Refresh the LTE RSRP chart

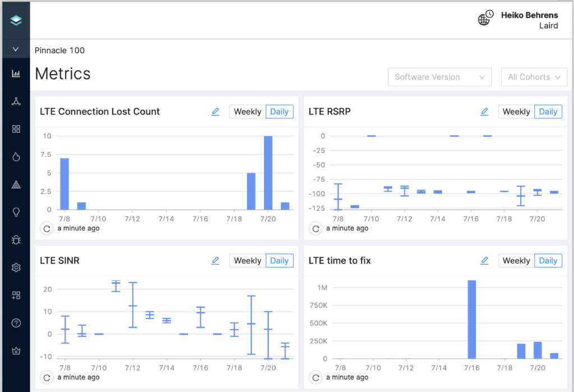coord(316,228)
